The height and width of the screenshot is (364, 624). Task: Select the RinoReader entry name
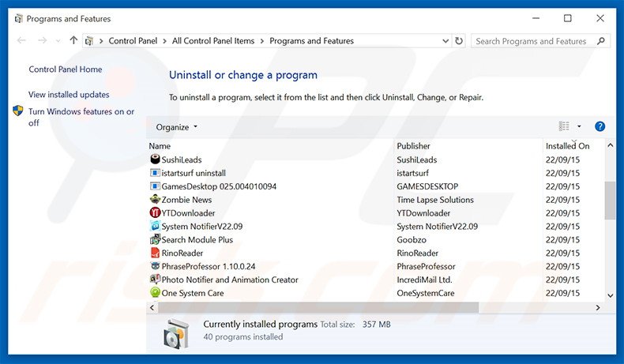182,253
